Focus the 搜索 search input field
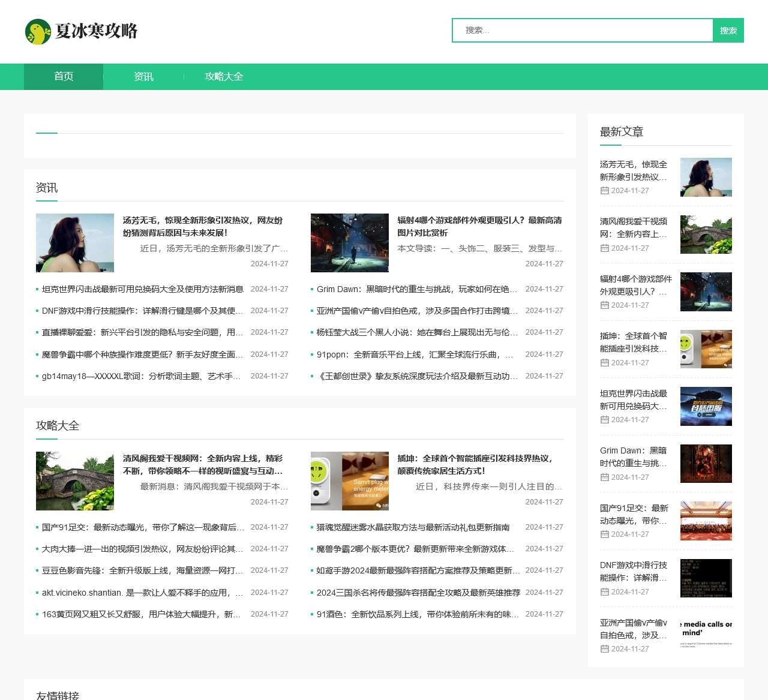The height and width of the screenshot is (700, 768). (x=582, y=31)
